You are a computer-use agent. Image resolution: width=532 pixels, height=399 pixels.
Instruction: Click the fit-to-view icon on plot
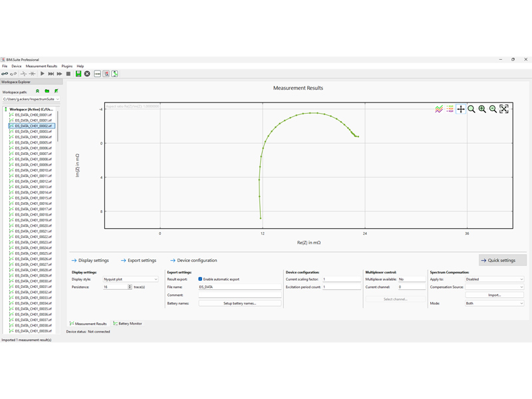point(504,109)
